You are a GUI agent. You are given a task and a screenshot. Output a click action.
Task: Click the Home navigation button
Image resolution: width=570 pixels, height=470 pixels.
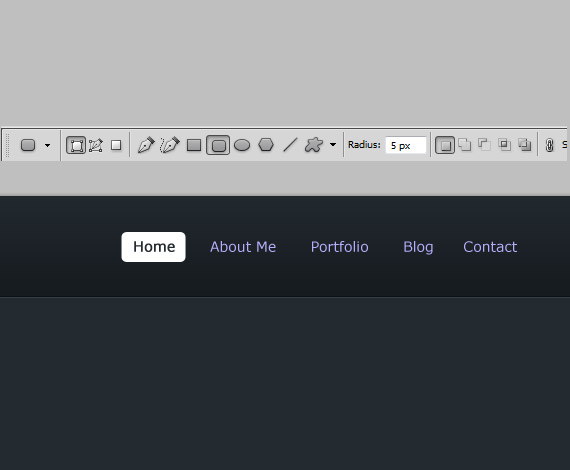click(x=153, y=247)
